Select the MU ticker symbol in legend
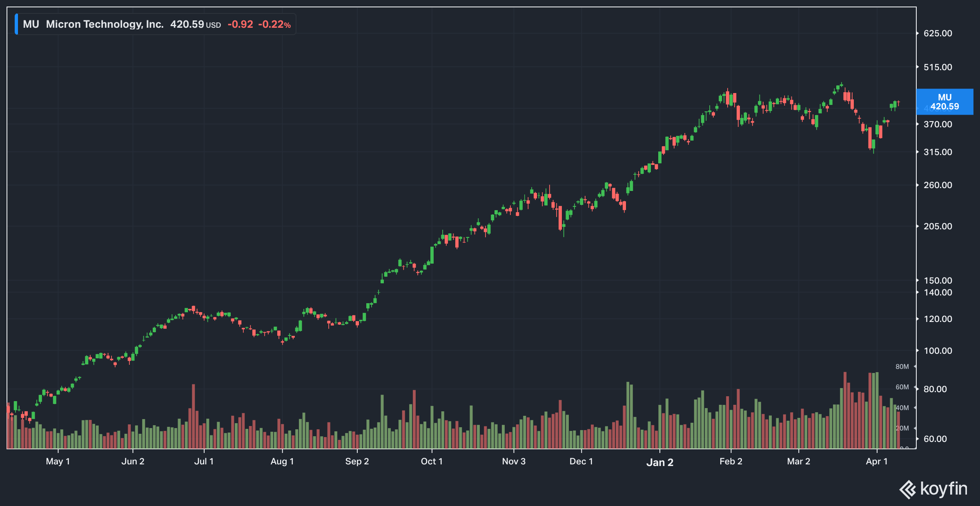Viewport: 980px width, 506px height. [31, 24]
